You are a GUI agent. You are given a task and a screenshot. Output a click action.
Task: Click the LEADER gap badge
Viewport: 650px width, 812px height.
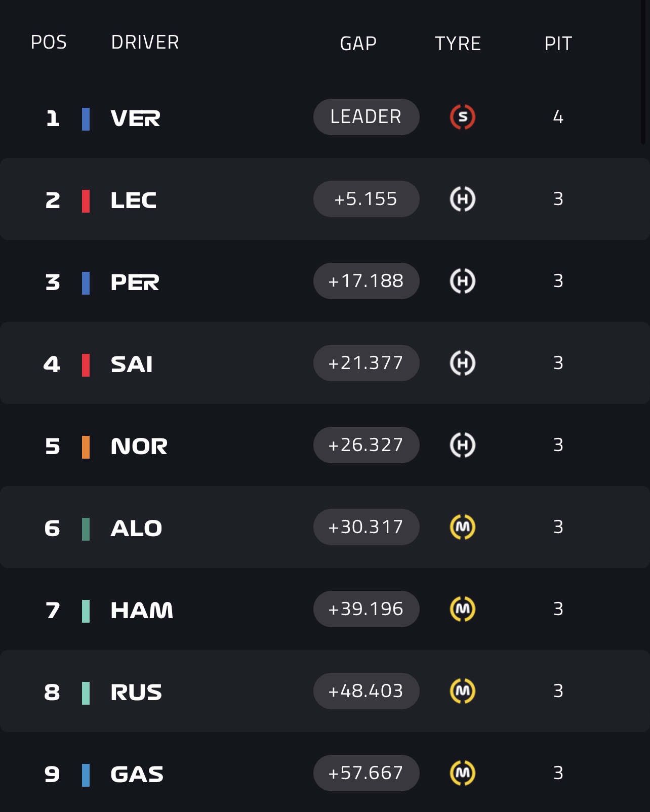click(x=366, y=117)
